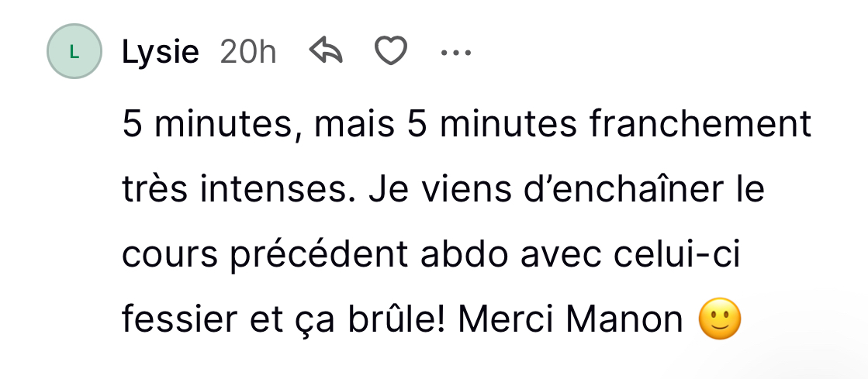Like Lysie's comment with the heart icon
The image size is (868, 379).
(x=391, y=52)
